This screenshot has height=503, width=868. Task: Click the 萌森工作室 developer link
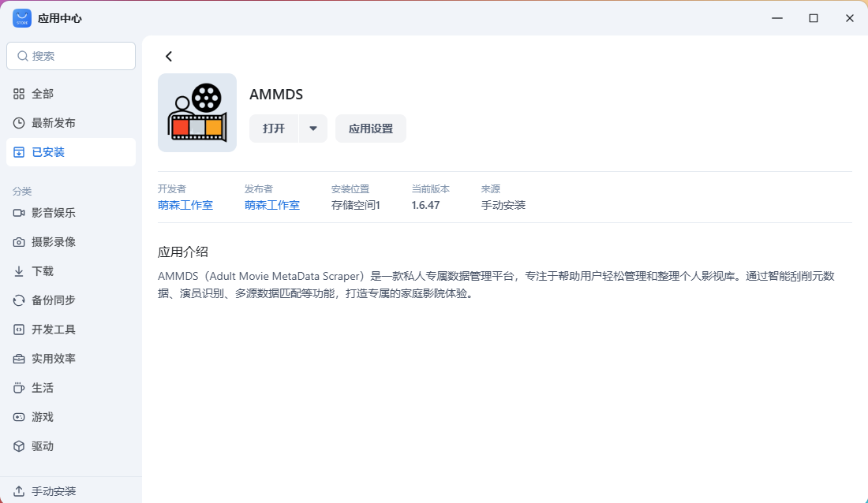point(185,204)
